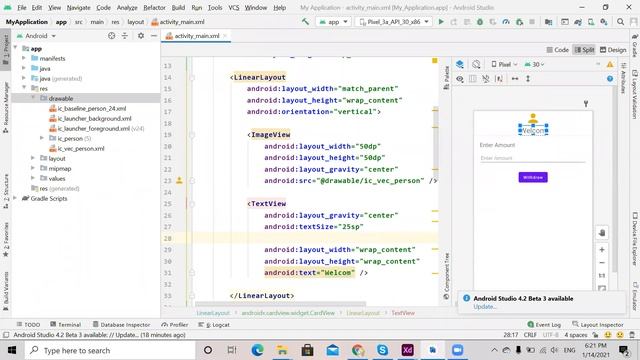Screen dimensions: 640x360
Task: Enable pan mode with the hand icon
Action: [602, 233]
